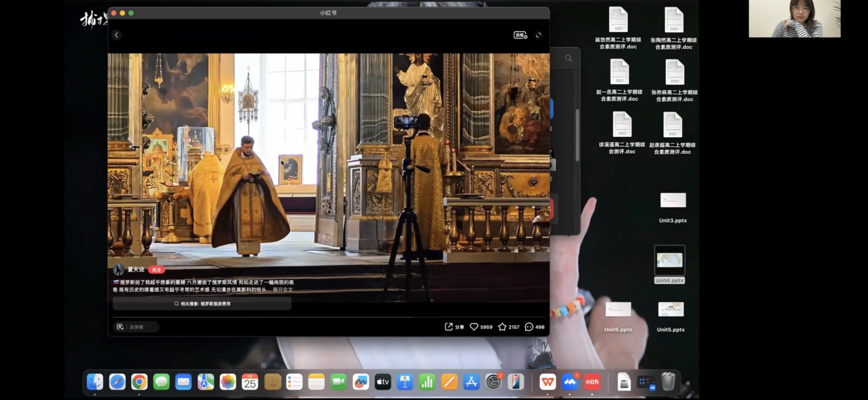The width and height of the screenshot is (868, 400).
Task: Like the video with the heart icon
Action: [474, 327]
